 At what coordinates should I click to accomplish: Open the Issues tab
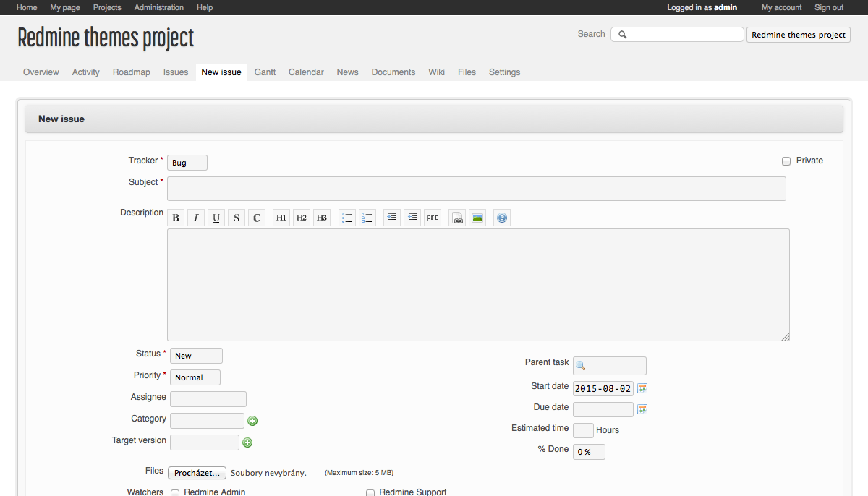(176, 72)
